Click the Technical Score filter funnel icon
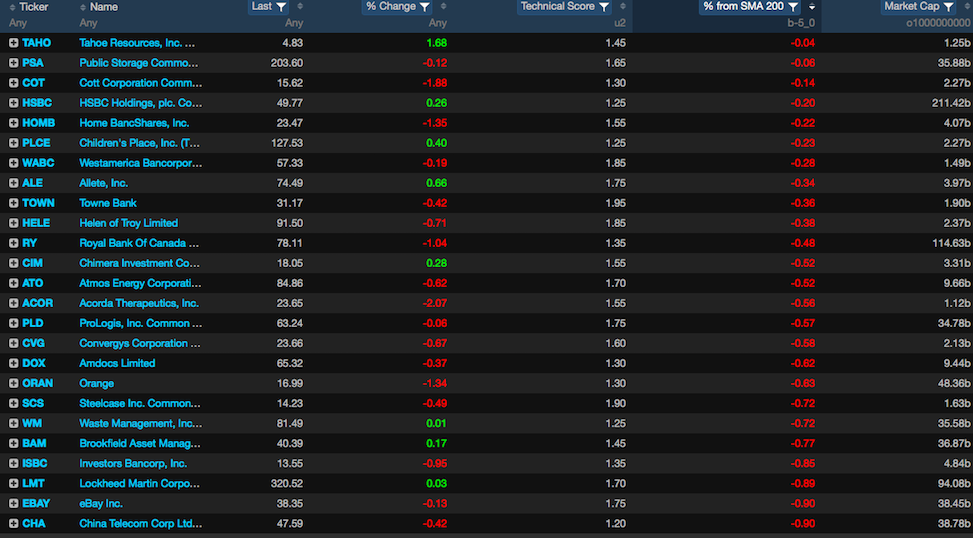This screenshot has width=973, height=538. coord(604,7)
